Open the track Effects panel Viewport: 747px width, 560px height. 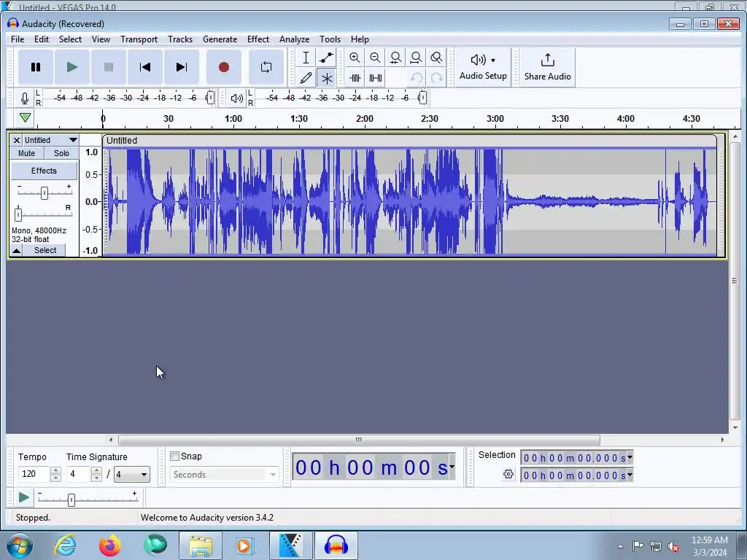click(44, 171)
